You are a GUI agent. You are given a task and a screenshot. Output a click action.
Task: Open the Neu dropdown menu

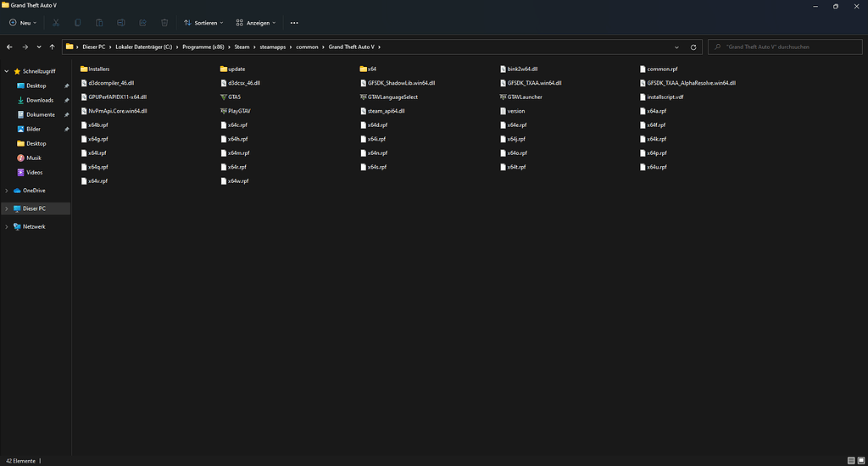(x=23, y=23)
